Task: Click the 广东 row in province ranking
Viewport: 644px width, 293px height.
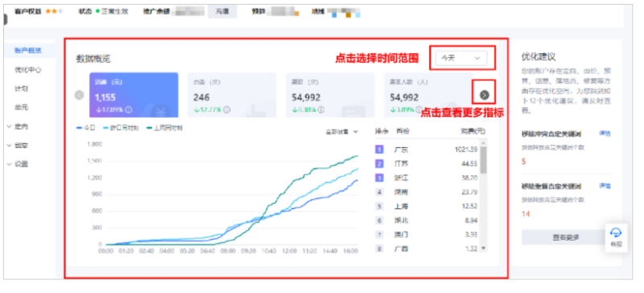Action: pos(427,150)
